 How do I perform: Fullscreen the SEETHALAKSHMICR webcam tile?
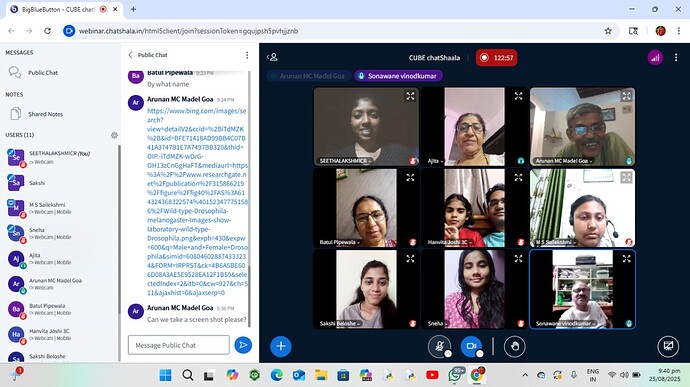tap(410, 96)
